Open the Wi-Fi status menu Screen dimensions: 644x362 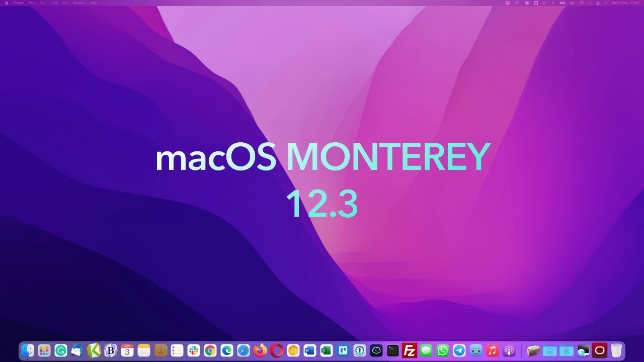582,3
